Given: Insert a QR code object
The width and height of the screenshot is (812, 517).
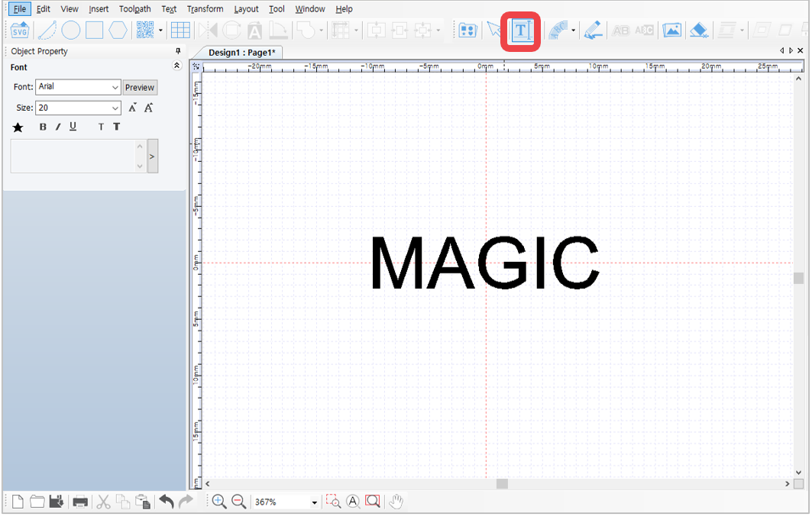Looking at the screenshot, I should click(145, 30).
